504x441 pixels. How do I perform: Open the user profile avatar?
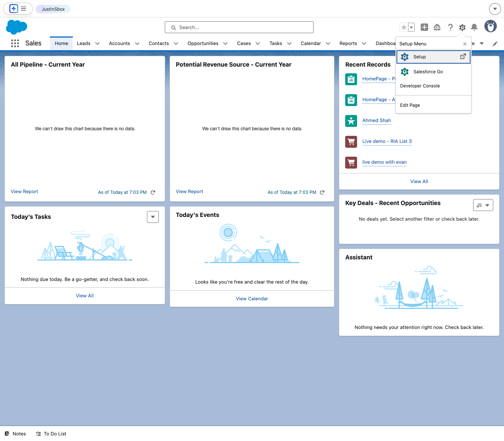(x=491, y=26)
